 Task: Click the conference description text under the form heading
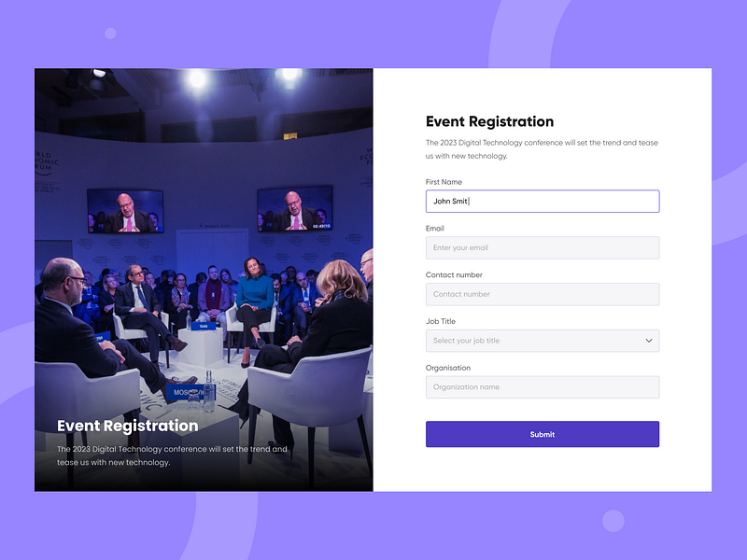click(542, 149)
